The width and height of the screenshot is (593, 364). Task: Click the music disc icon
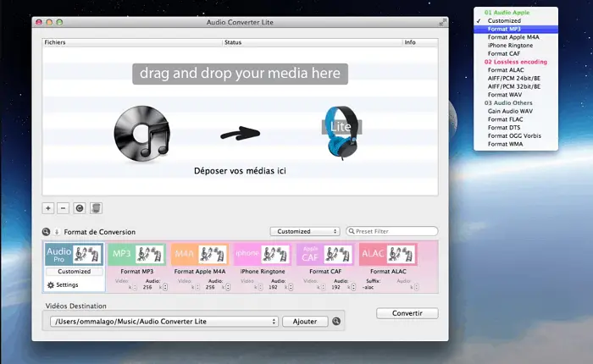tap(142, 133)
